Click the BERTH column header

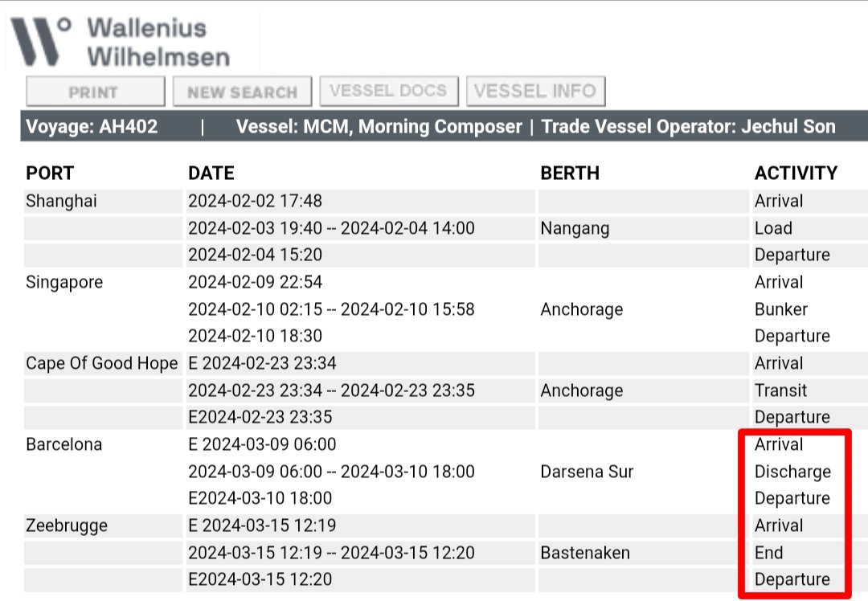tap(570, 174)
